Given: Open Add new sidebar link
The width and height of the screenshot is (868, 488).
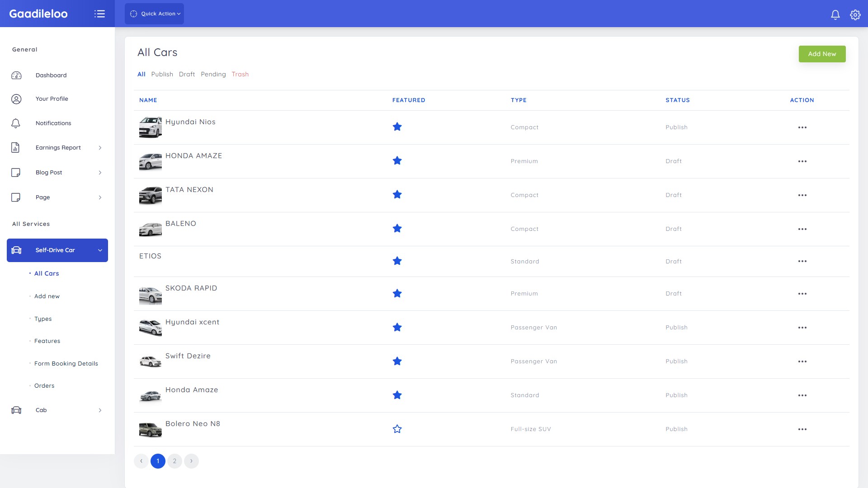Looking at the screenshot, I should pos(47,296).
